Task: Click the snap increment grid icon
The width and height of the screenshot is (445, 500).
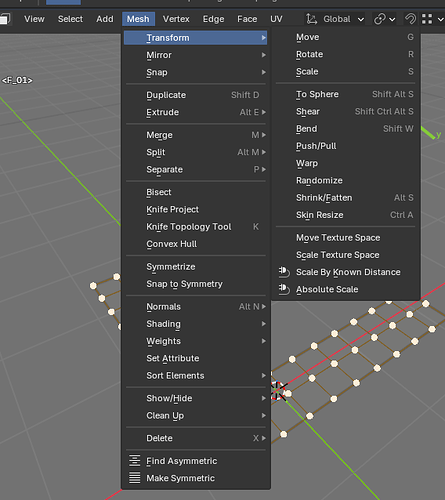Action: (x=427, y=19)
